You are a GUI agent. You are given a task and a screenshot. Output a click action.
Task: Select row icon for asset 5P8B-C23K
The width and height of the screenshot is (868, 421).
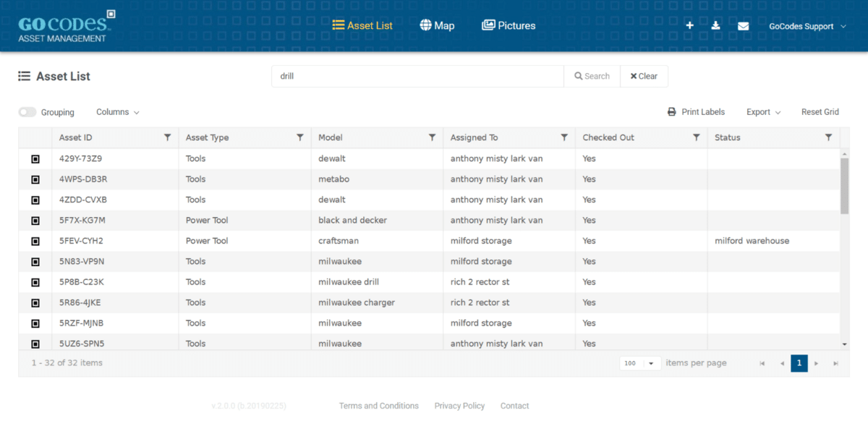click(x=35, y=282)
